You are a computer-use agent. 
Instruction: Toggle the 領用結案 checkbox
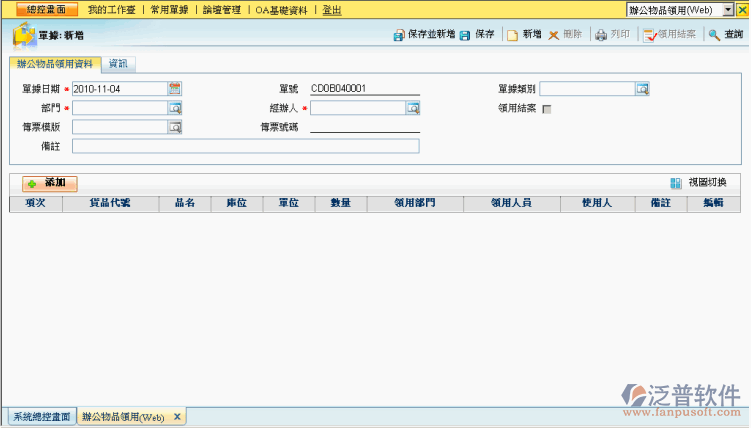coord(546,109)
